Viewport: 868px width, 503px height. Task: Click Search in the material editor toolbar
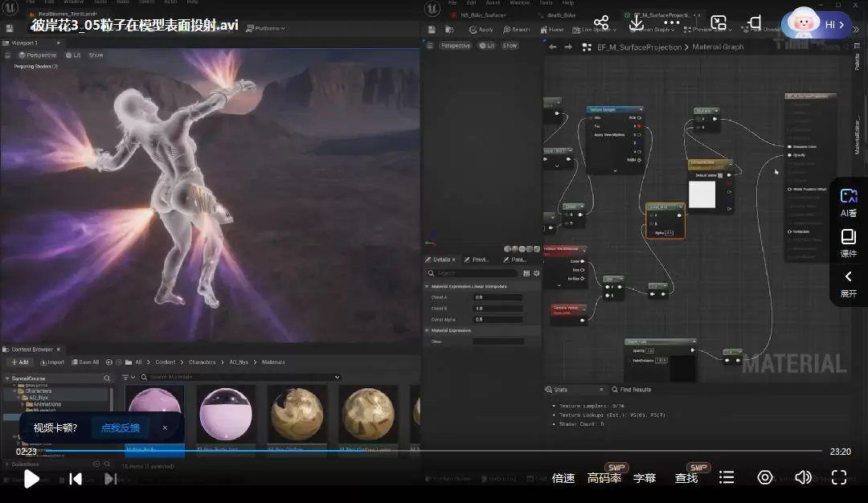coord(516,29)
